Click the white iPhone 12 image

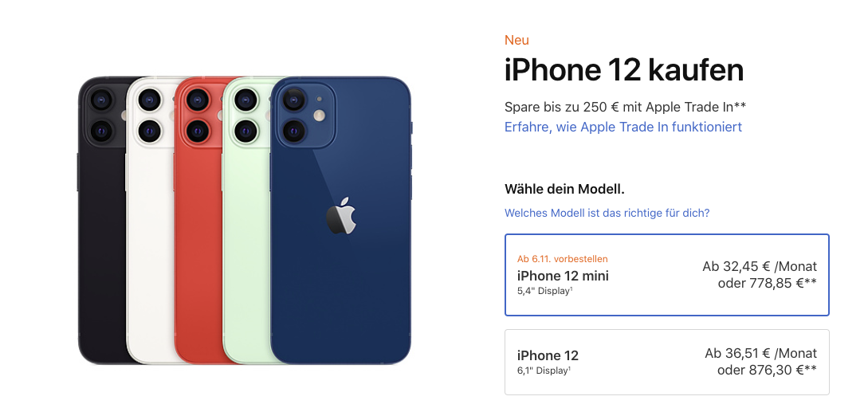point(150,220)
